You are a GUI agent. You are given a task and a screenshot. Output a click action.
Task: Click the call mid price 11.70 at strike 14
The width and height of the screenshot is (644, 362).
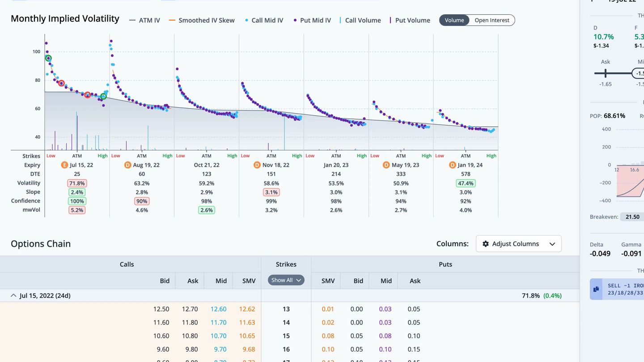(218, 323)
